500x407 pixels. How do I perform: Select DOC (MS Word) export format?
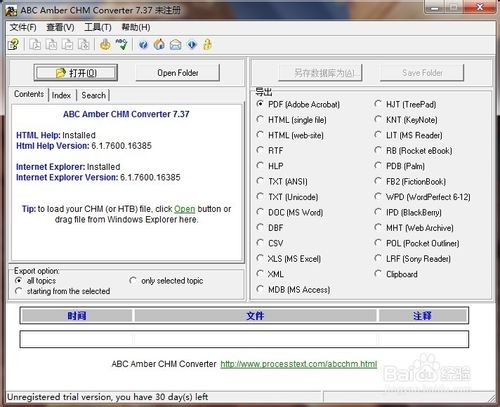[x=290, y=212]
